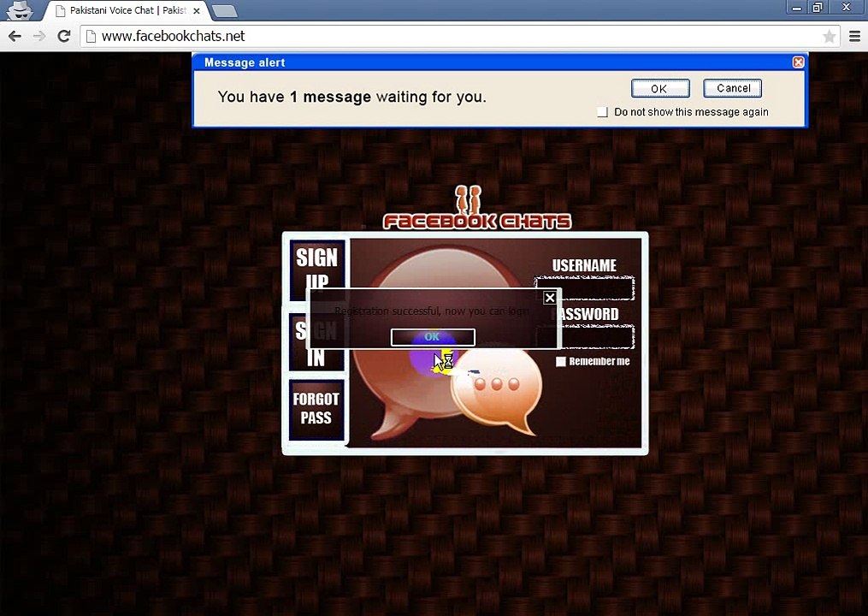The image size is (868, 616).
Task: Check Do not show this message again
Action: click(602, 112)
